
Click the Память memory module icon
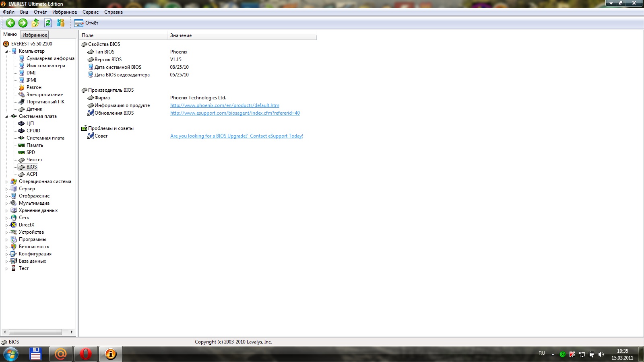click(x=21, y=145)
